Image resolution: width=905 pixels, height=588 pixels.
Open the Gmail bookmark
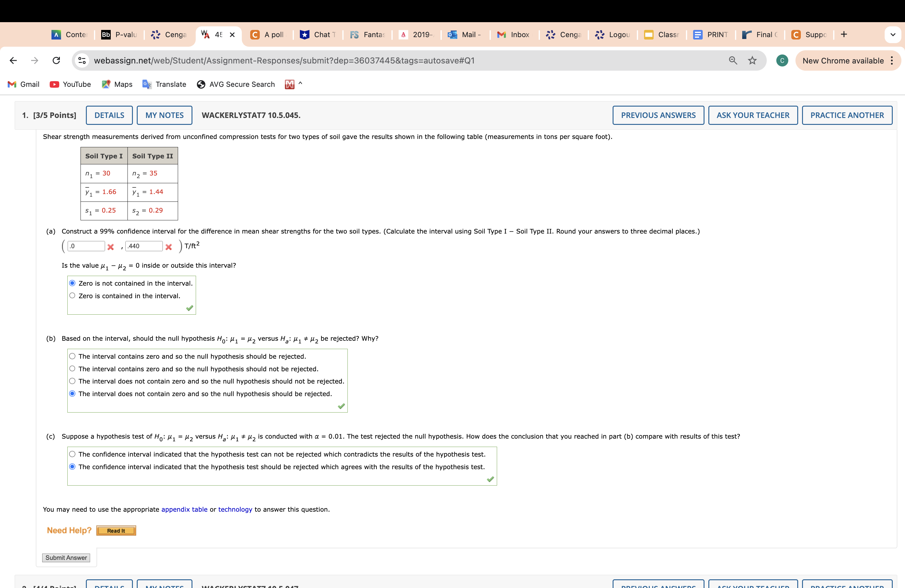24,84
